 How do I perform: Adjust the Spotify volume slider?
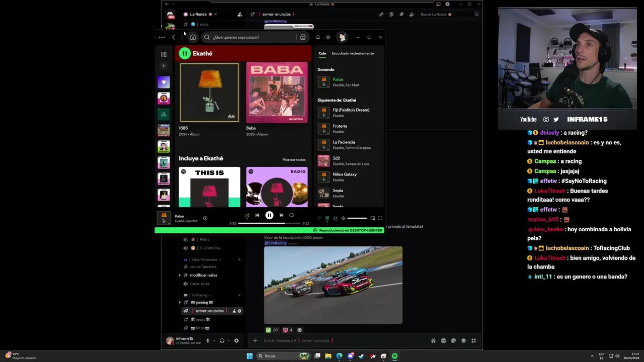pos(357,218)
